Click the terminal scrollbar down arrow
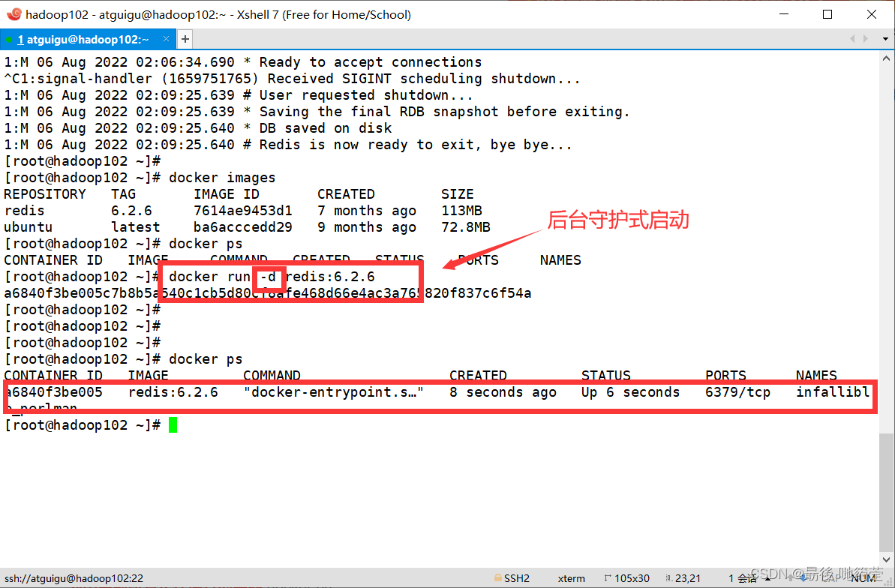This screenshot has height=588, width=895. (x=887, y=559)
